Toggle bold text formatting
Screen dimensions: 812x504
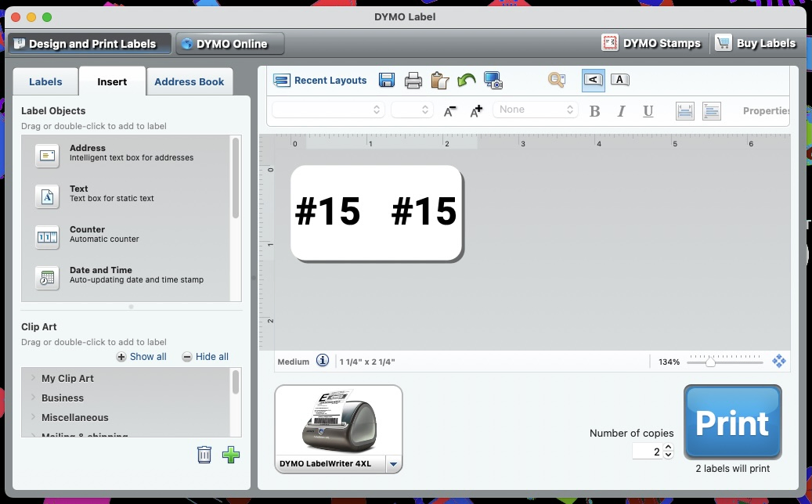pos(595,111)
